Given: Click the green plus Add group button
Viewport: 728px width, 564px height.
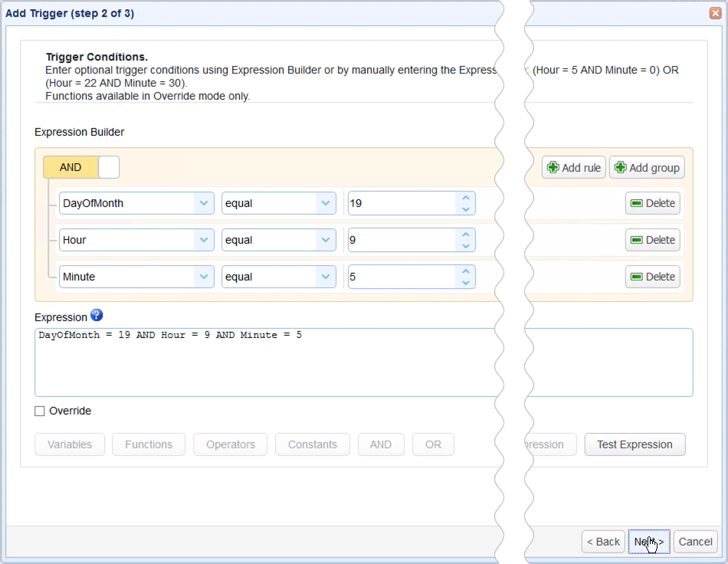Looking at the screenshot, I should tap(646, 168).
